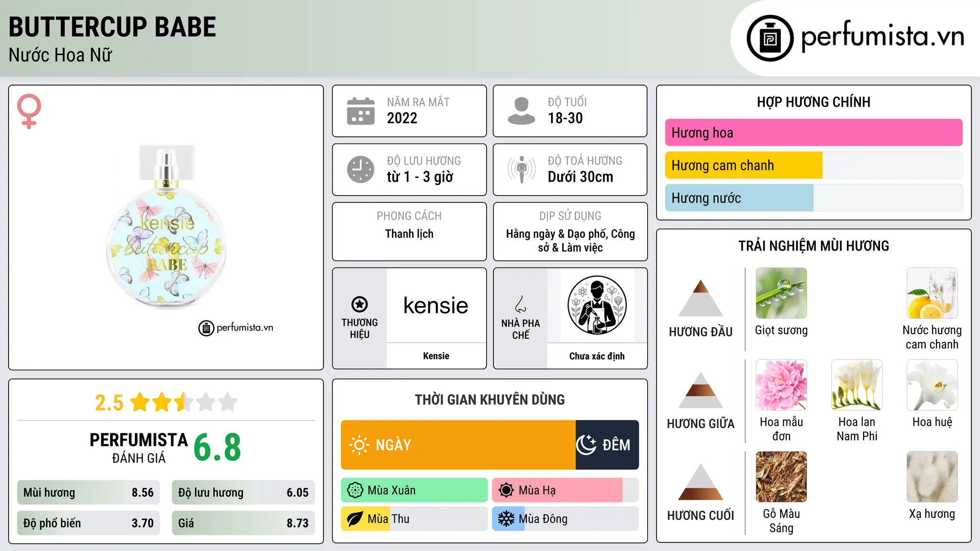Click the Buttercup Babe perfume bottle image
Screen dimensions: 980x551
click(166, 226)
